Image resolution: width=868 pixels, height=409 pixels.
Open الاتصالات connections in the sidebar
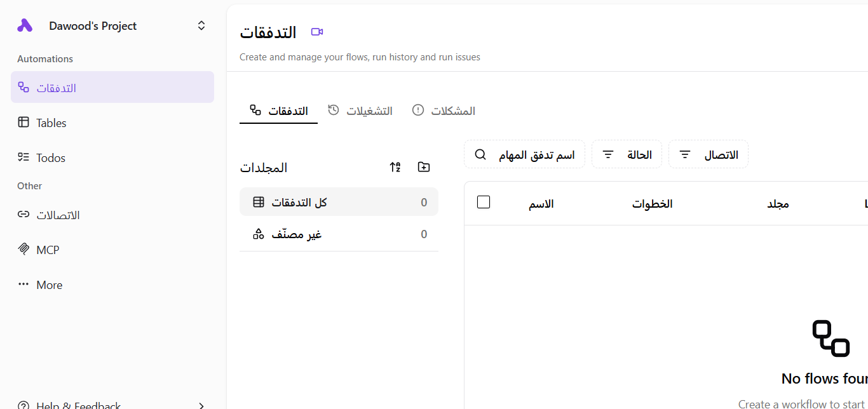click(x=57, y=215)
